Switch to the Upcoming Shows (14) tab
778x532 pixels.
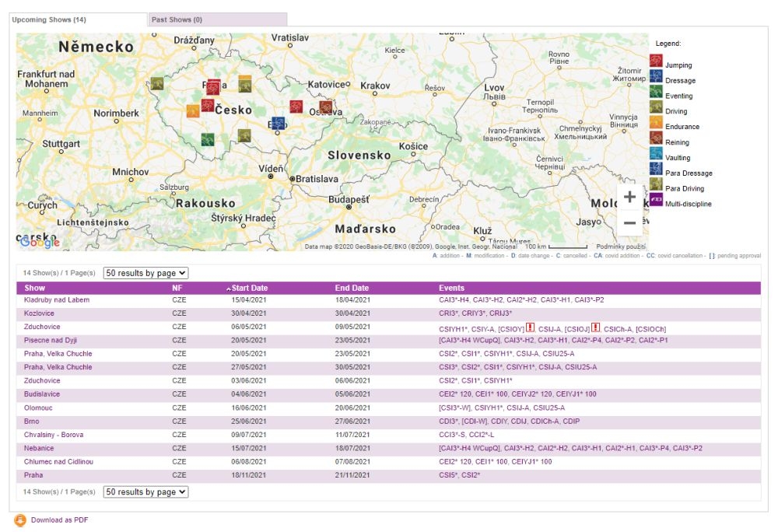tap(79, 19)
